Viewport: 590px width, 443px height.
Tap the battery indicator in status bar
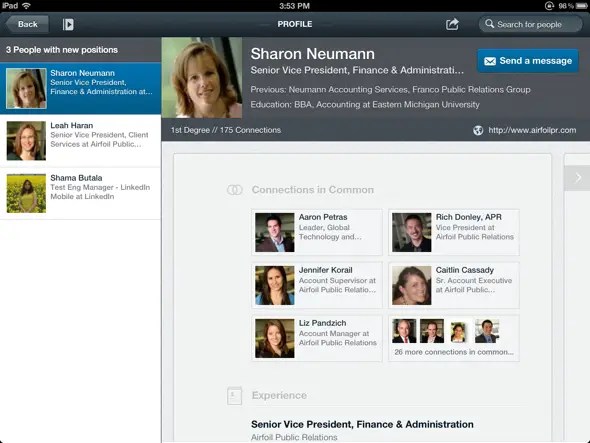tap(580, 6)
